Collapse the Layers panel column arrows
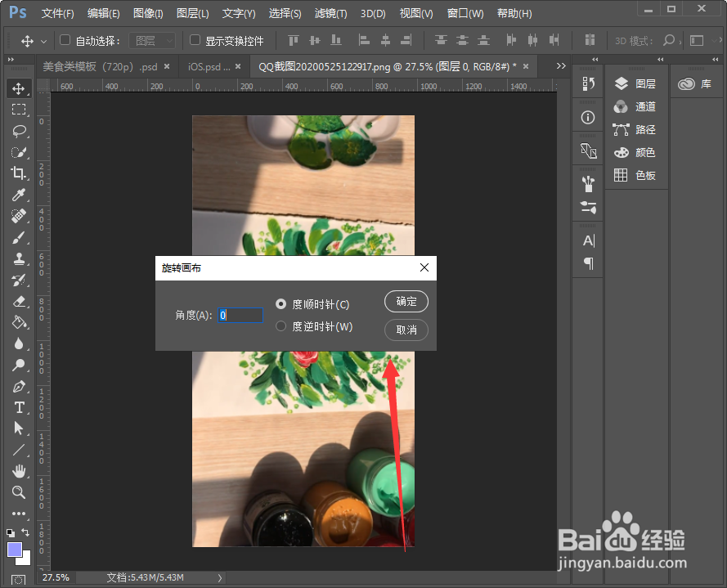Screen dimensions: 727x588 pyautogui.click(x=660, y=60)
